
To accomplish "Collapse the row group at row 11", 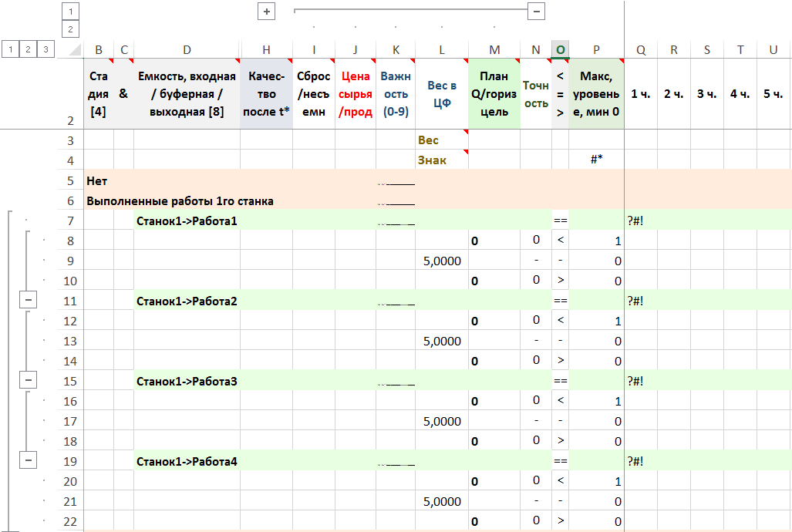I will [29, 301].
